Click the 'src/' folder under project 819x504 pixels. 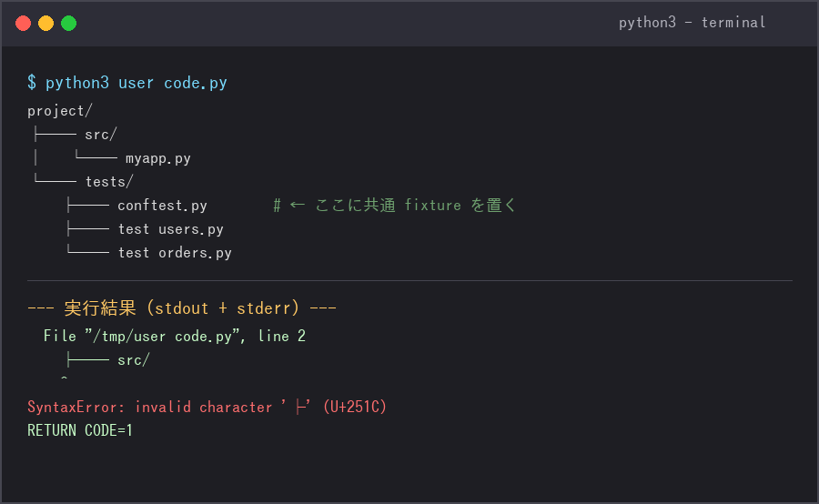pos(101,135)
